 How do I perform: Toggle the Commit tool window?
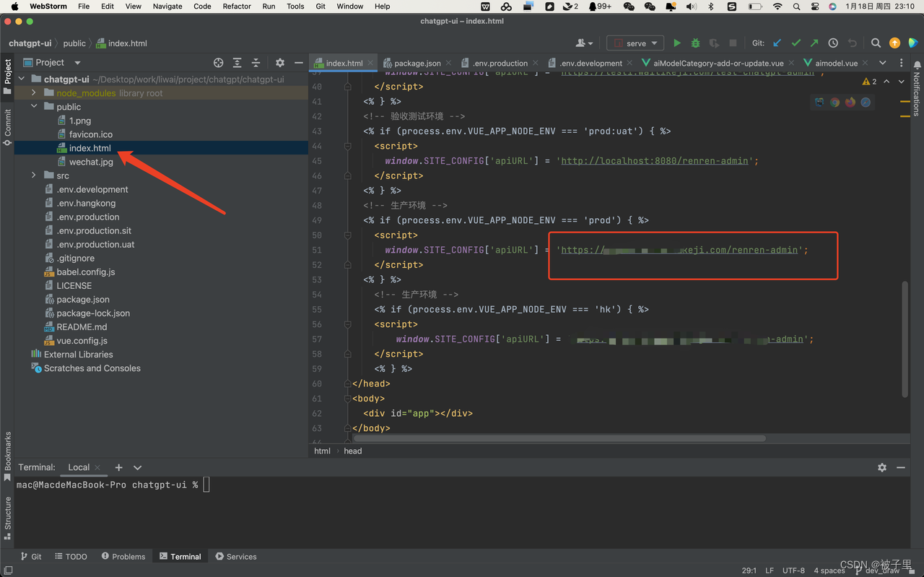7,127
